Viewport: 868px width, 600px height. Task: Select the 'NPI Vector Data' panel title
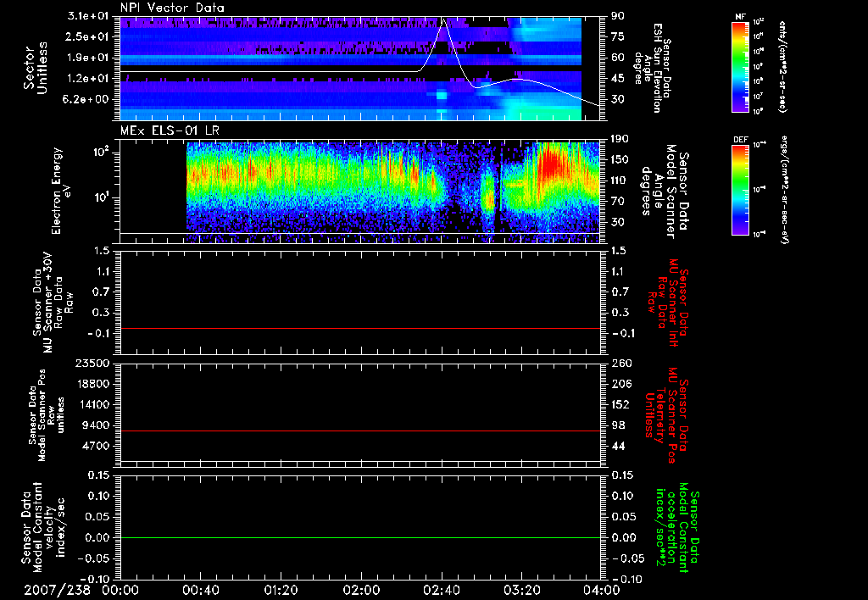pos(172,8)
